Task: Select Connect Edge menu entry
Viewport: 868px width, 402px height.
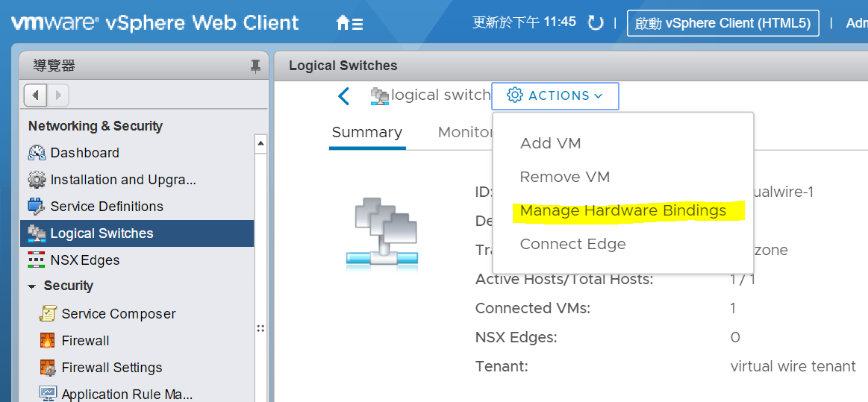Action: (x=572, y=244)
